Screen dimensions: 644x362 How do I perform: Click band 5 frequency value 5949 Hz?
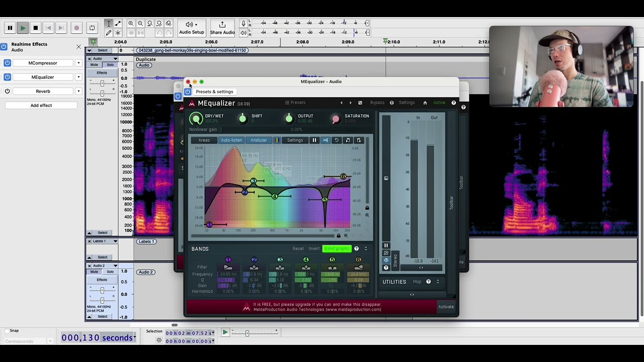pyautogui.click(x=332, y=275)
